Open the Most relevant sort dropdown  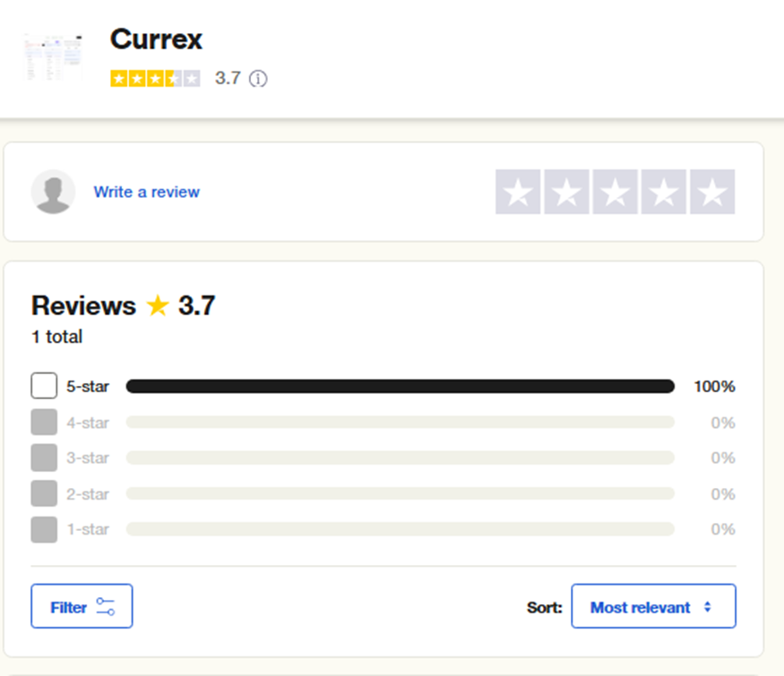[x=653, y=606]
